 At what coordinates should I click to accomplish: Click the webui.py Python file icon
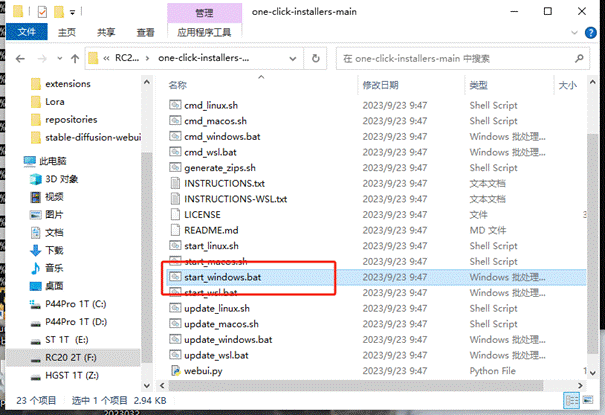174,372
